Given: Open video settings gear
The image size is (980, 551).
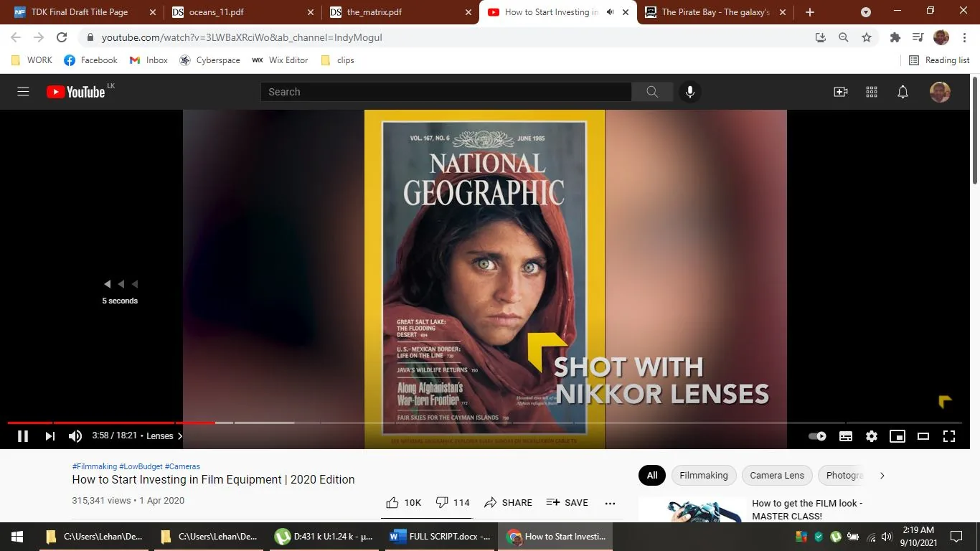Looking at the screenshot, I should (872, 436).
